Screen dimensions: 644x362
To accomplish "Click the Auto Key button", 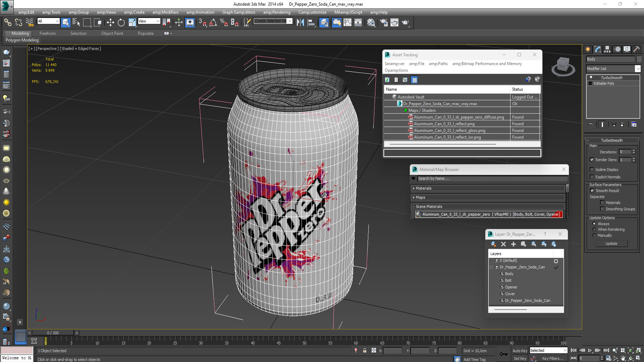I will click(520, 351).
